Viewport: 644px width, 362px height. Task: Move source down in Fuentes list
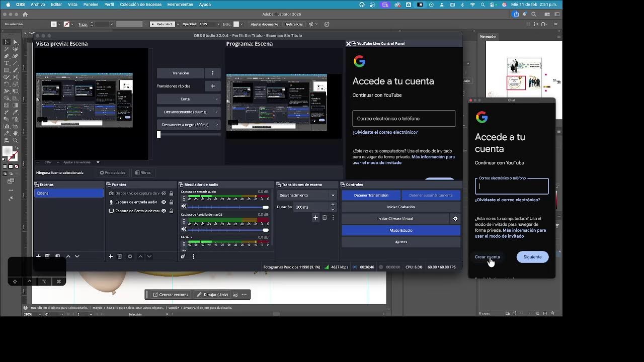click(149, 256)
